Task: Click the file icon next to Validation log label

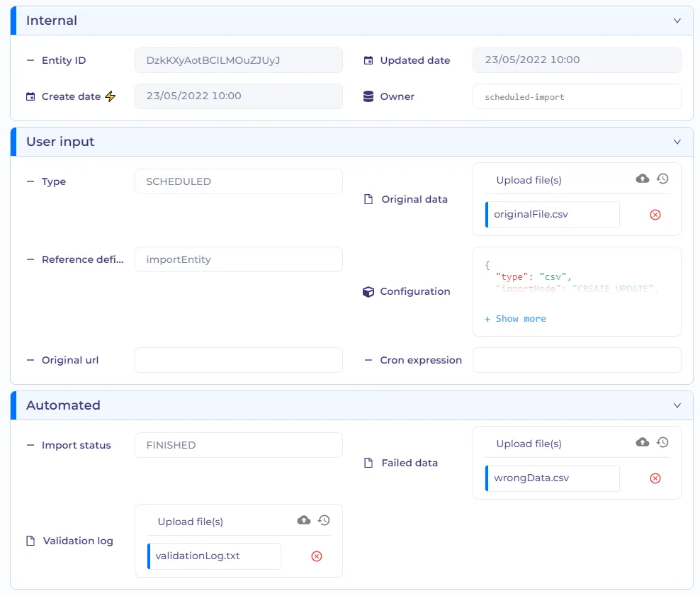Action: pyautogui.click(x=30, y=541)
